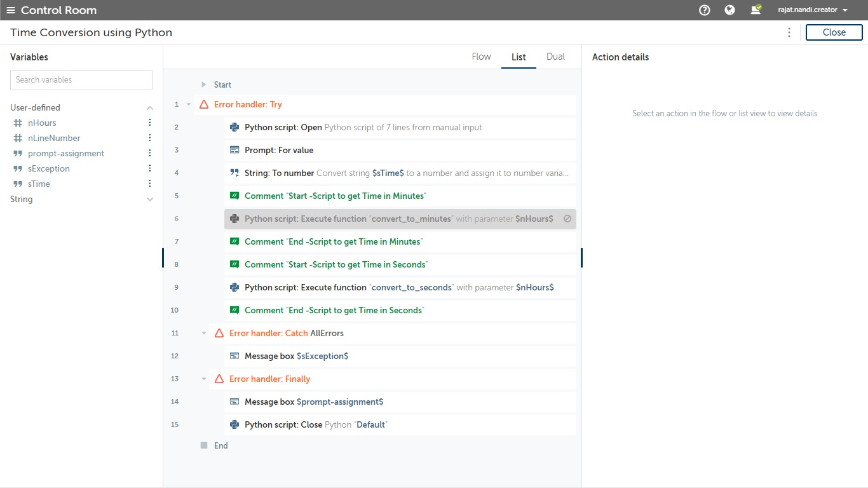
Task: Collapse the Error handler: Try block
Action: 189,104
